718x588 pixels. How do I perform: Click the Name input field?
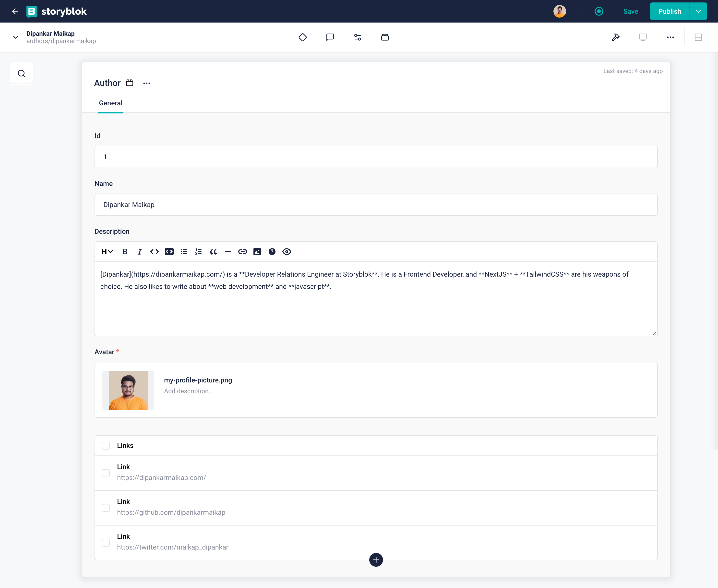click(376, 205)
